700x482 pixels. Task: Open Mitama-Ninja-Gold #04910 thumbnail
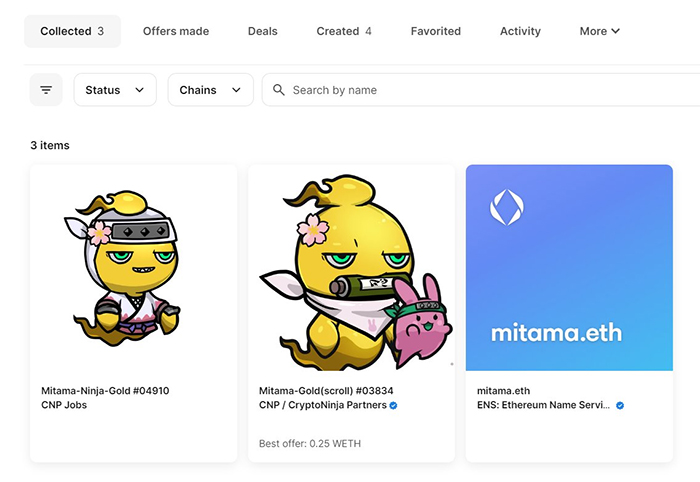[133, 268]
